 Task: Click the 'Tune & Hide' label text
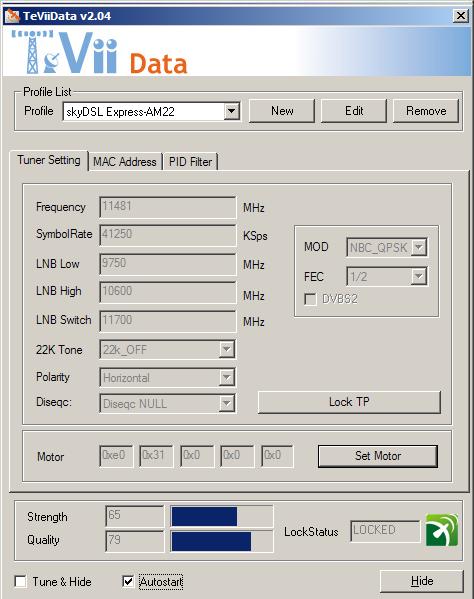pyautogui.click(x=62, y=581)
